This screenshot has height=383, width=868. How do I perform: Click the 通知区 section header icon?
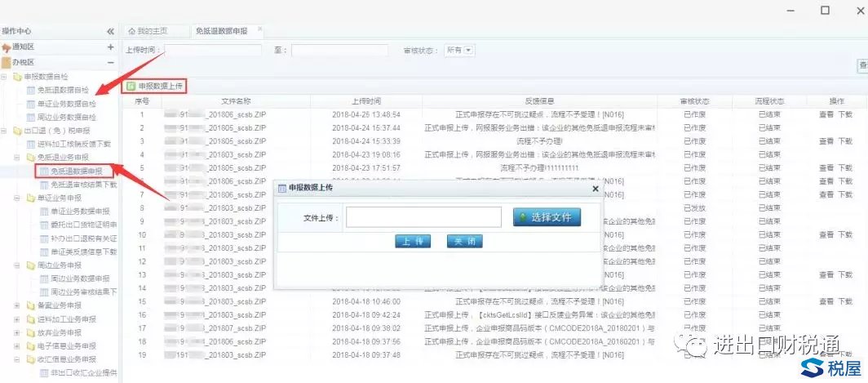click(x=6, y=47)
